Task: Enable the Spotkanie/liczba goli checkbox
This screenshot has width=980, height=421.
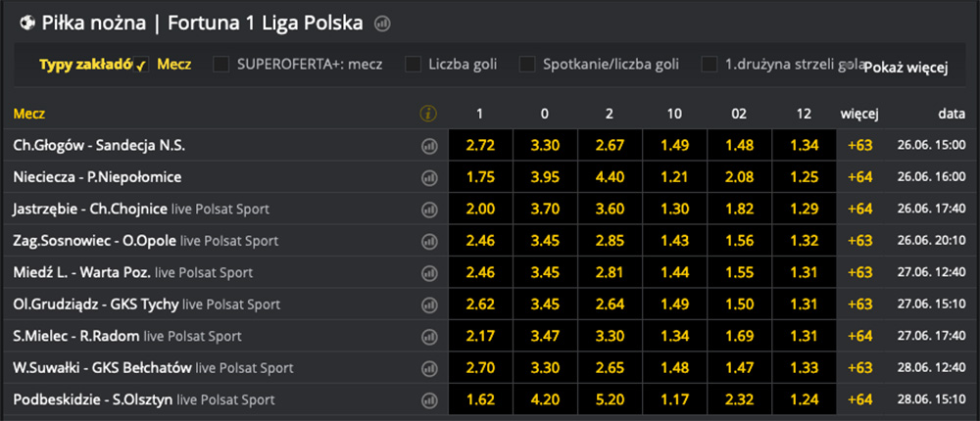Action: (x=526, y=65)
